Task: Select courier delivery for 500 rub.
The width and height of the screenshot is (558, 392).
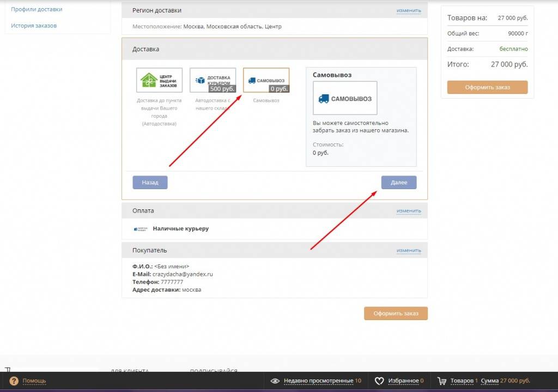Action: [213, 80]
